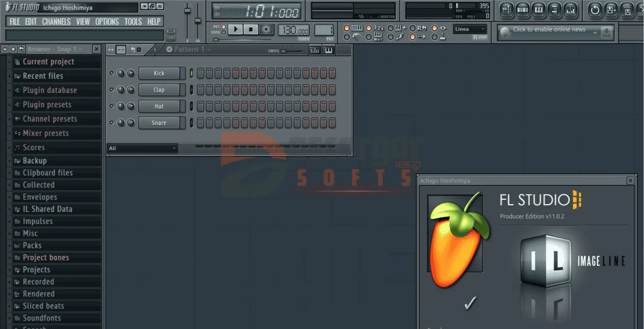
Task: Open the Browser window toolbar icon
Action: [554, 10]
